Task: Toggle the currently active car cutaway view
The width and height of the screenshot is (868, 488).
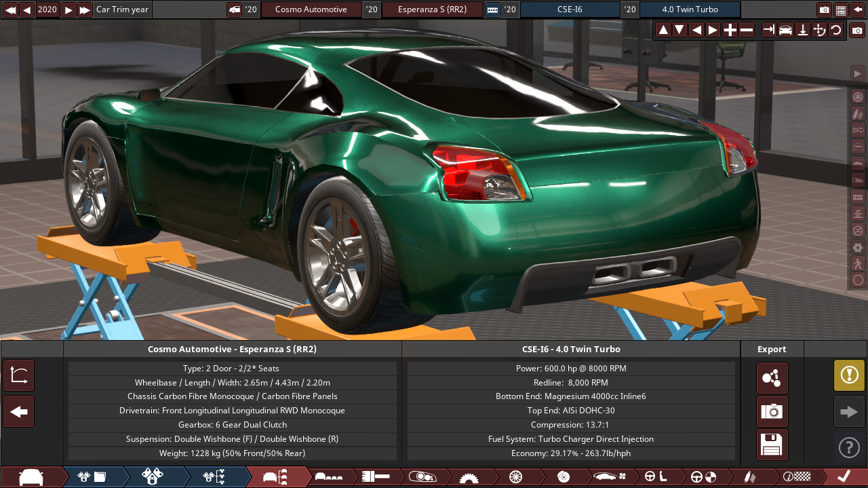Action: 858,180
